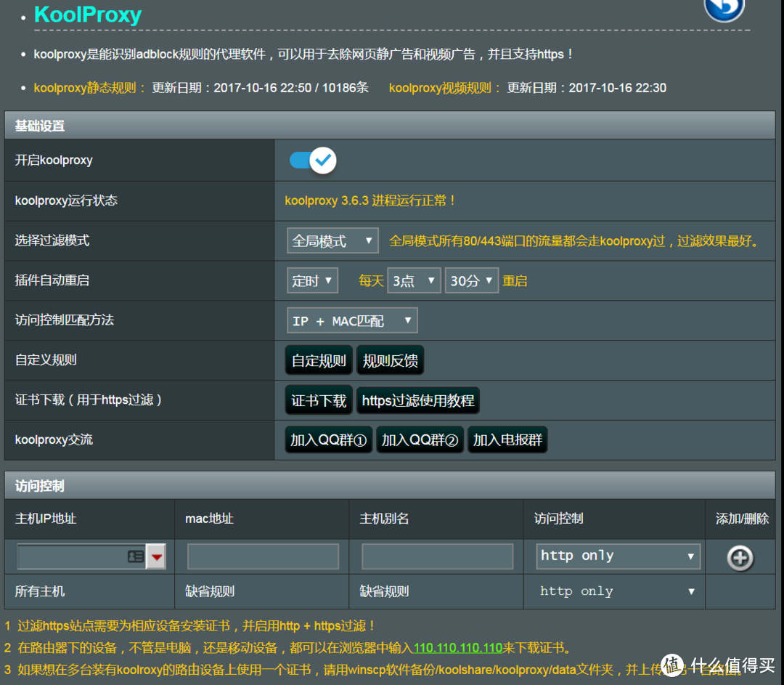This screenshot has width=784, height=685.
Task: Click the red arrow to pick a host IP
Action: click(154, 556)
